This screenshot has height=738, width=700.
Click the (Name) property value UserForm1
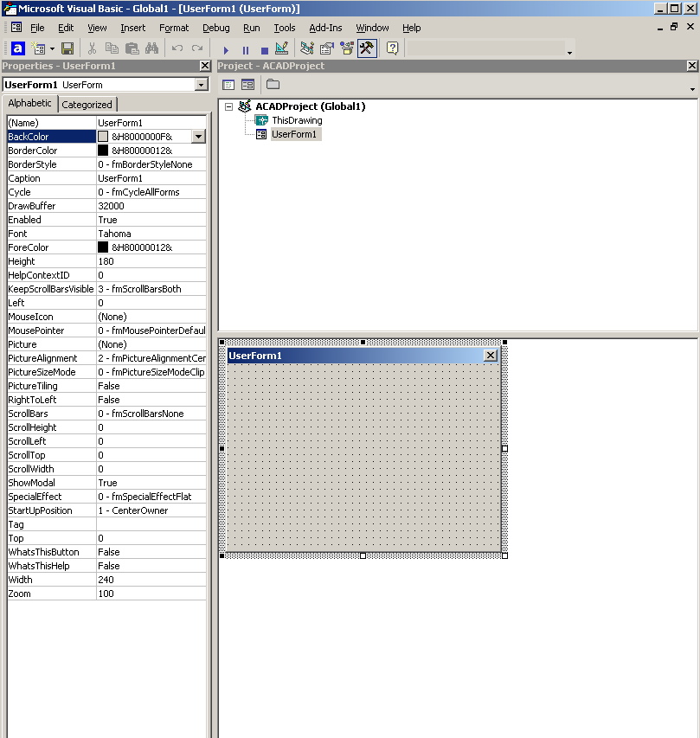151,123
